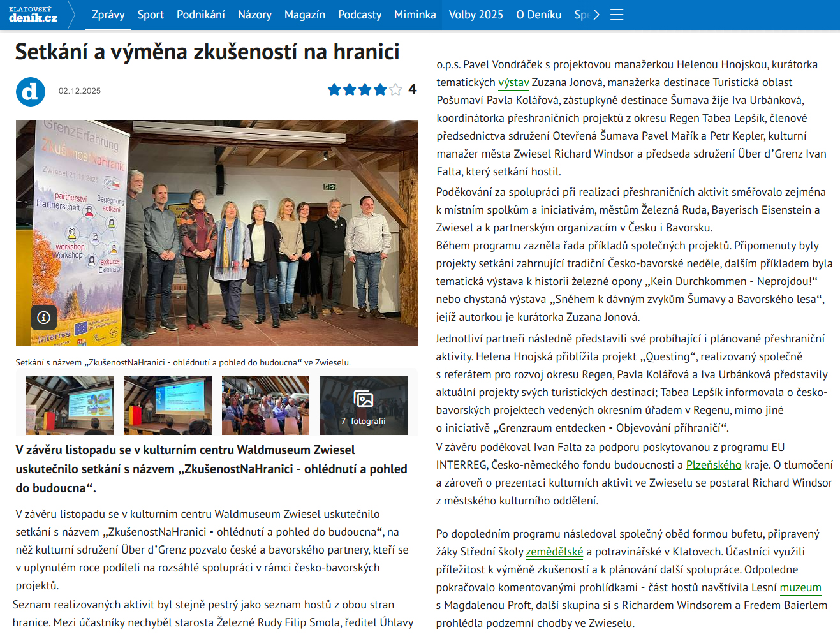The width and height of the screenshot is (840, 639).
Task: Follow the Plzeňského link in text
Action: [713, 465]
